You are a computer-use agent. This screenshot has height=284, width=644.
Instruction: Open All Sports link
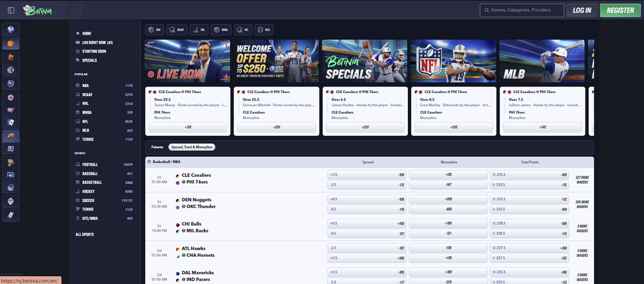coord(84,235)
